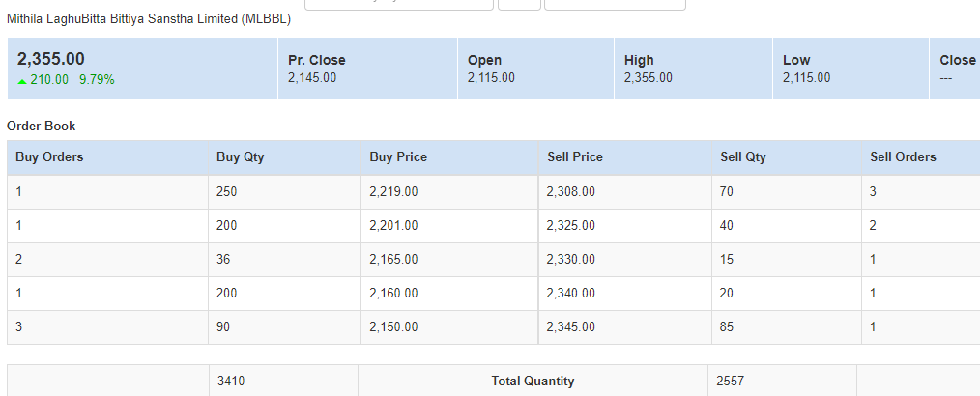
Task: Click buy quantity 200 beside price 2,201.00
Action: click(227, 225)
